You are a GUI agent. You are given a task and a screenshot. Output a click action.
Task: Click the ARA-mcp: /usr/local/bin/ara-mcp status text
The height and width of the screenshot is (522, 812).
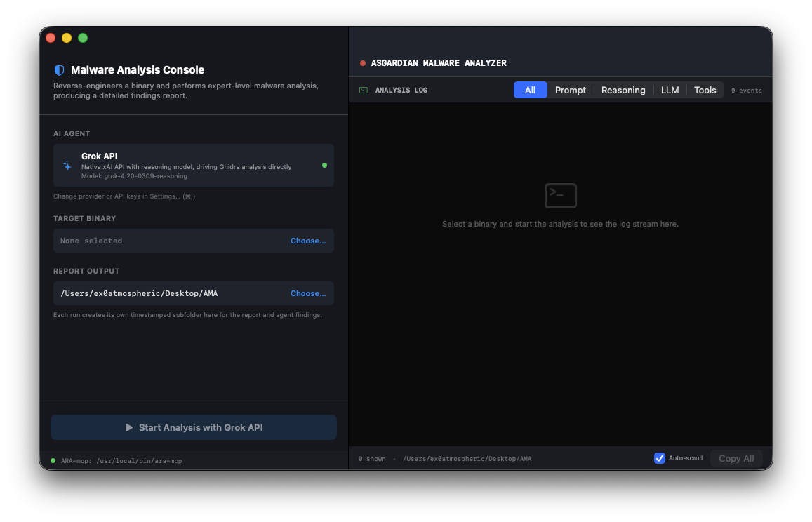pyautogui.click(x=121, y=461)
